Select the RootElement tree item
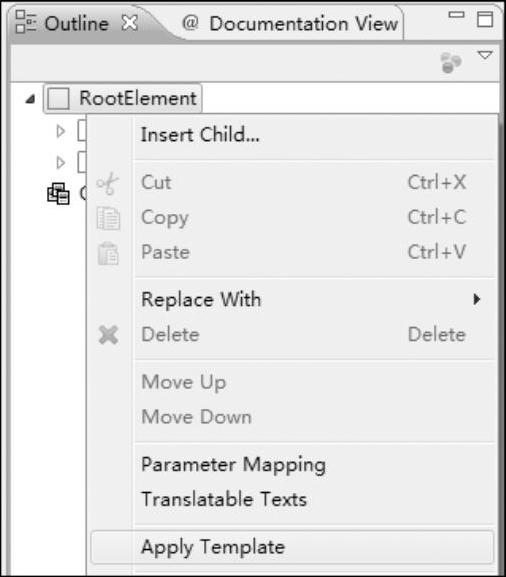Viewport: 506px width, 577px height. click(x=123, y=99)
